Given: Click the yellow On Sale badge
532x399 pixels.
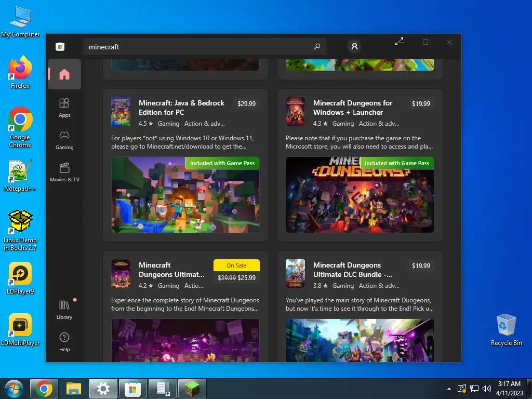Looking at the screenshot, I should point(236,265).
